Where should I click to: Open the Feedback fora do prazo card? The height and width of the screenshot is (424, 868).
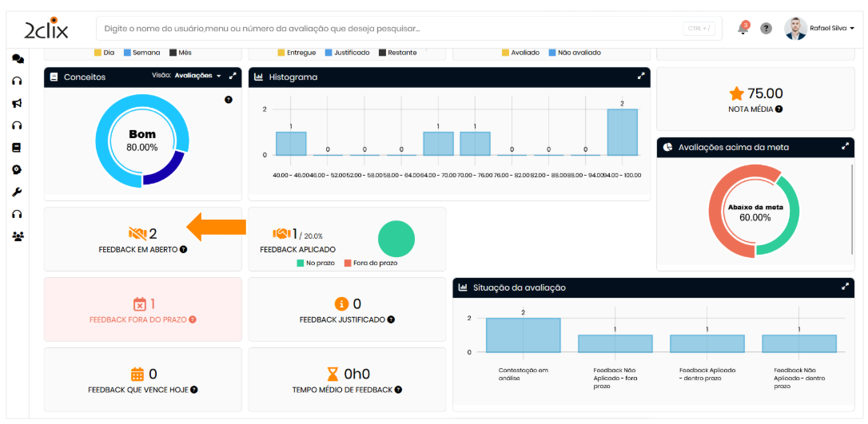pos(143,310)
